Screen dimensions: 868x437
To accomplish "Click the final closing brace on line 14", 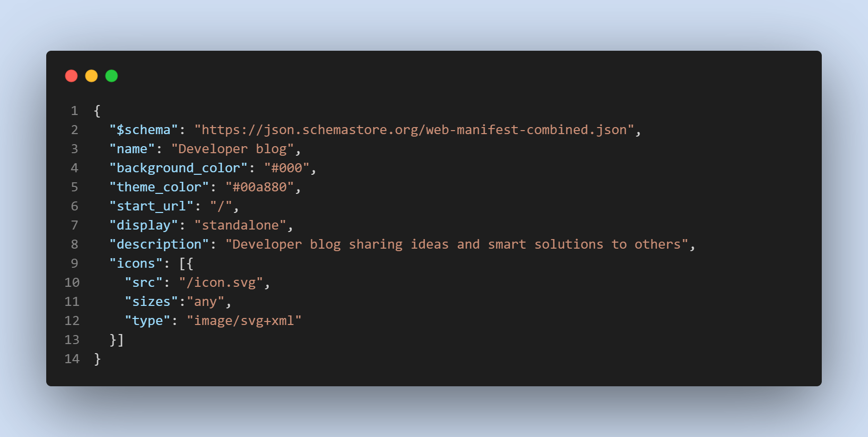I will point(97,359).
